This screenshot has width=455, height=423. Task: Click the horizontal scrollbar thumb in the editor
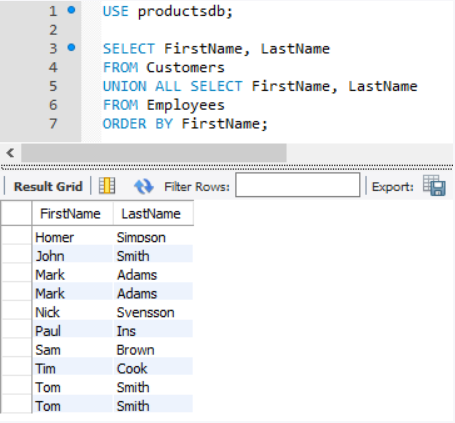[154, 153]
